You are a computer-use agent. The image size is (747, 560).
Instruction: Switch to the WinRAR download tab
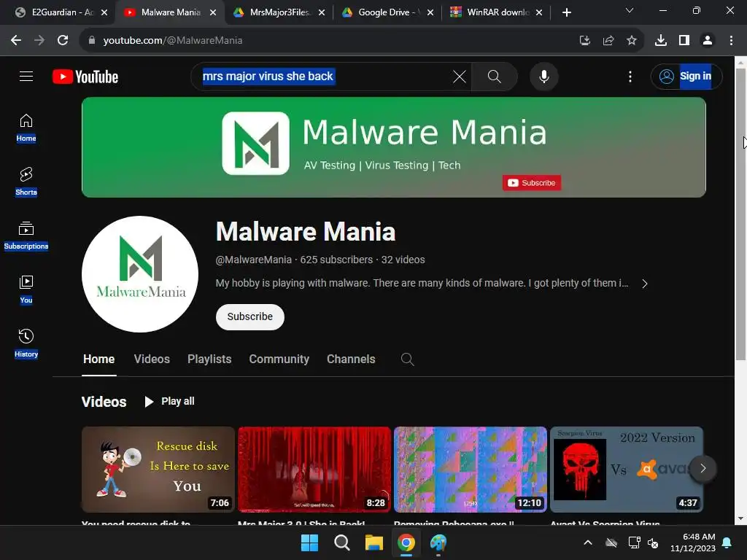496,12
